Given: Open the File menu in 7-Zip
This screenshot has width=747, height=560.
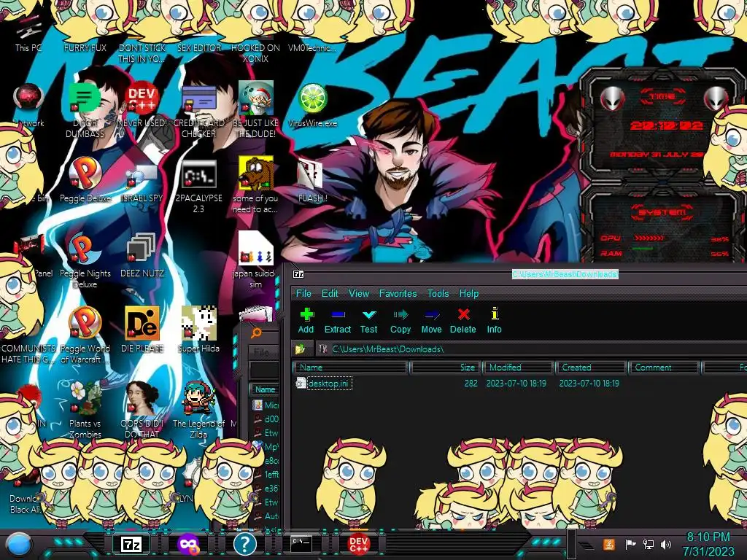Looking at the screenshot, I should click(303, 293).
